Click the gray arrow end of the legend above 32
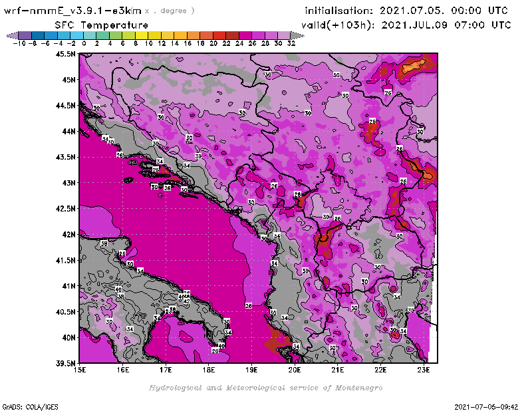532x411 pixels. pos(297,35)
